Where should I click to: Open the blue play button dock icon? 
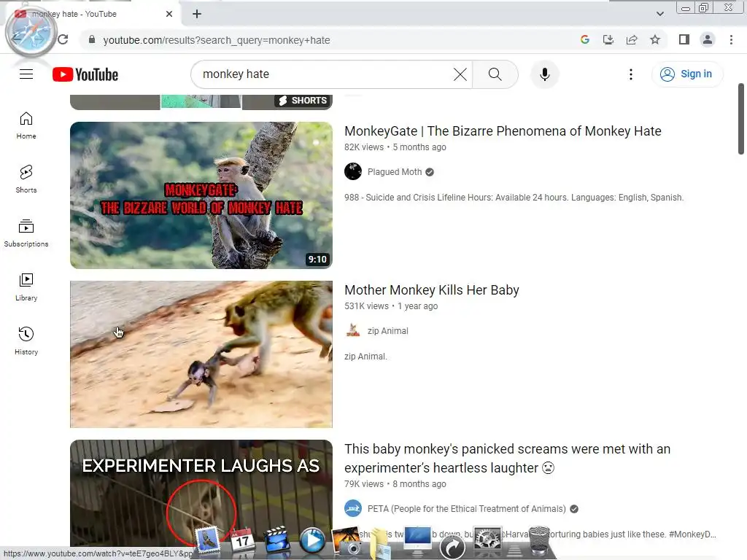click(x=312, y=540)
